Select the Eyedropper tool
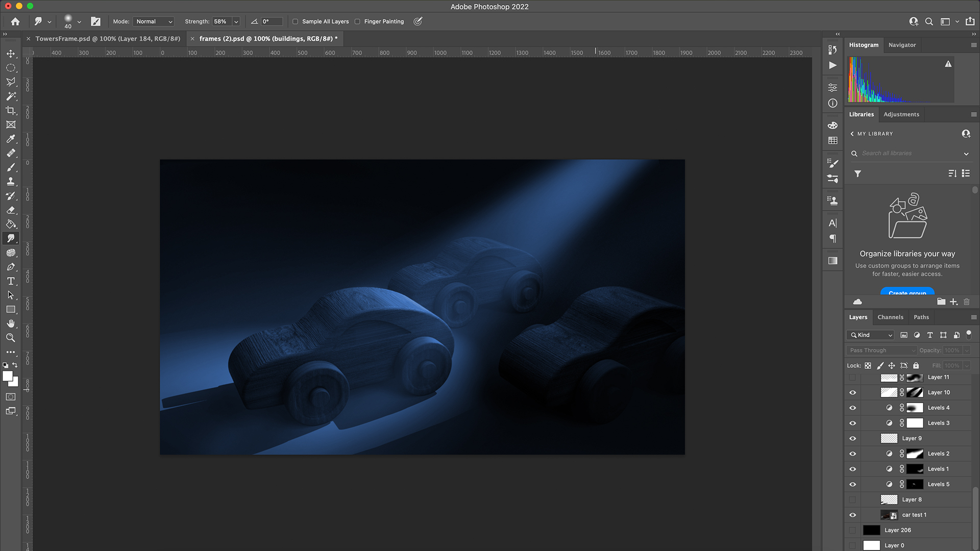 pos(11,139)
